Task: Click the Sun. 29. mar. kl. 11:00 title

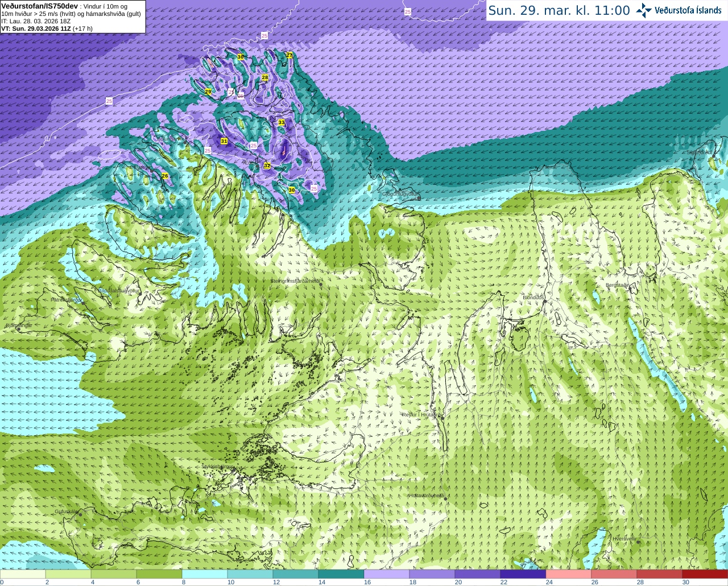Action: coord(559,10)
